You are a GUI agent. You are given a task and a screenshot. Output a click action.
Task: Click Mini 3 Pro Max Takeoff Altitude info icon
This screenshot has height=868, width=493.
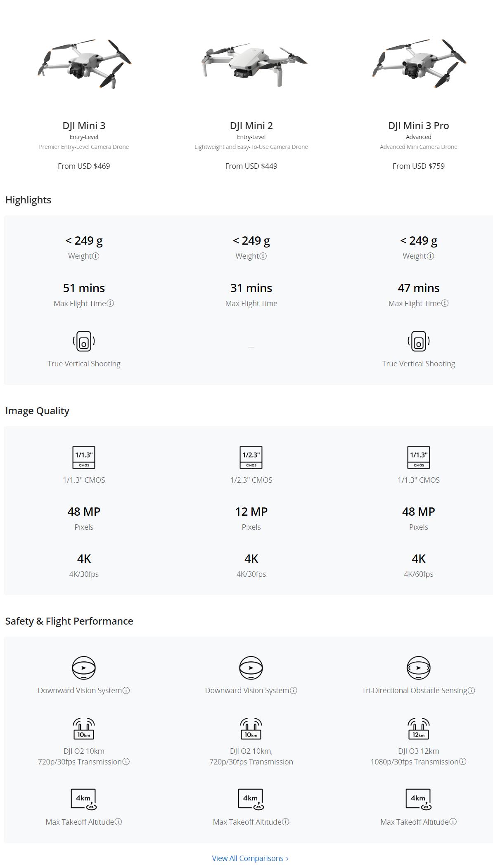pyautogui.click(x=453, y=822)
